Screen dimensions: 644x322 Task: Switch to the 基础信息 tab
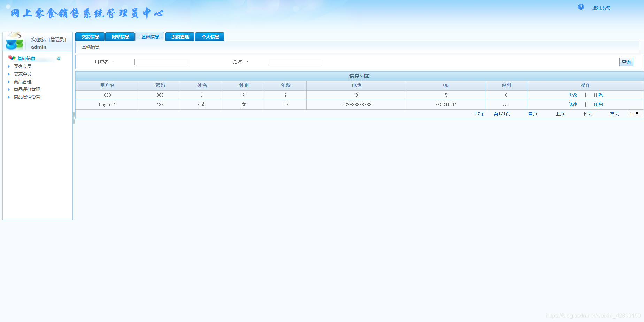click(150, 37)
